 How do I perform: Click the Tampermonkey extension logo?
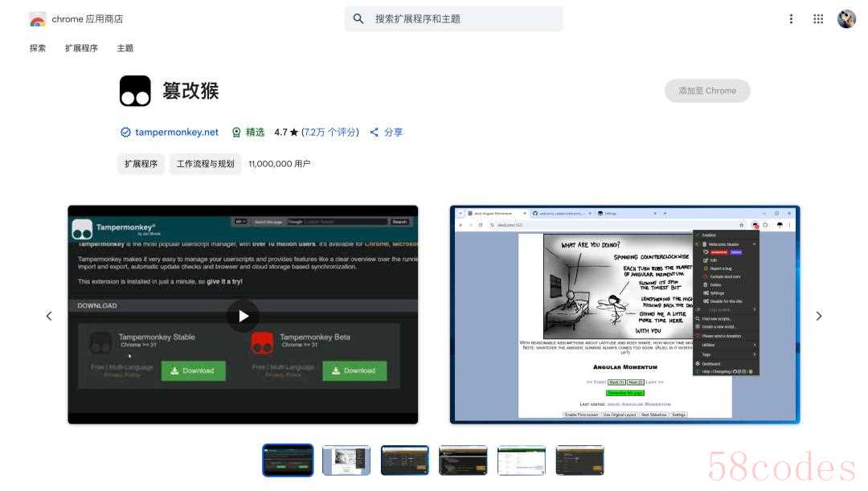[x=135, y=91]
